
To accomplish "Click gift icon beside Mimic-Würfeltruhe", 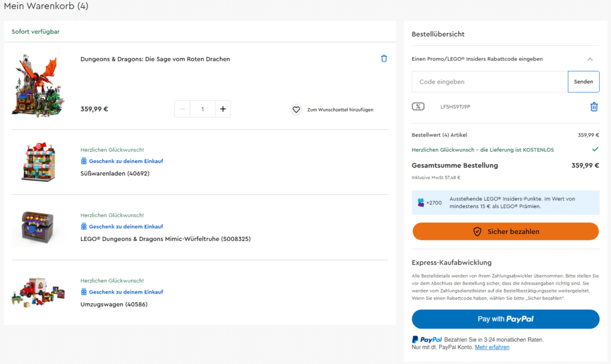I will pos(84,226).
